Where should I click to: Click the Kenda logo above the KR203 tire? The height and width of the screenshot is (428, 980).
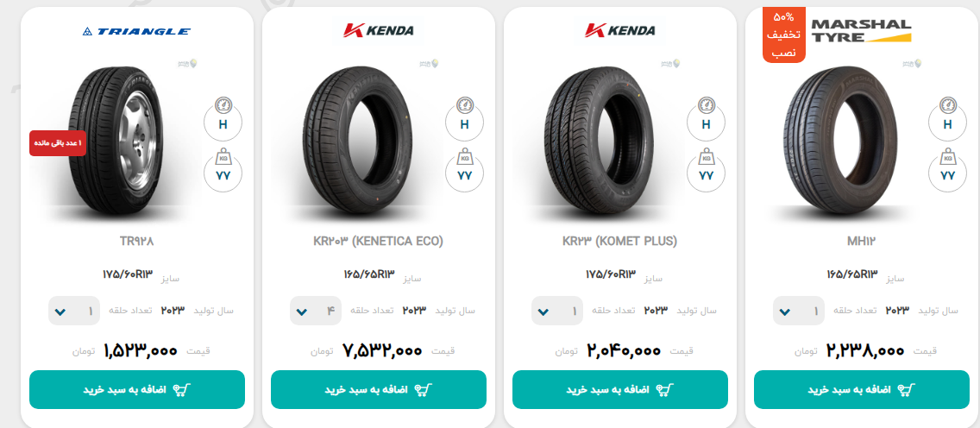(378, 30)
